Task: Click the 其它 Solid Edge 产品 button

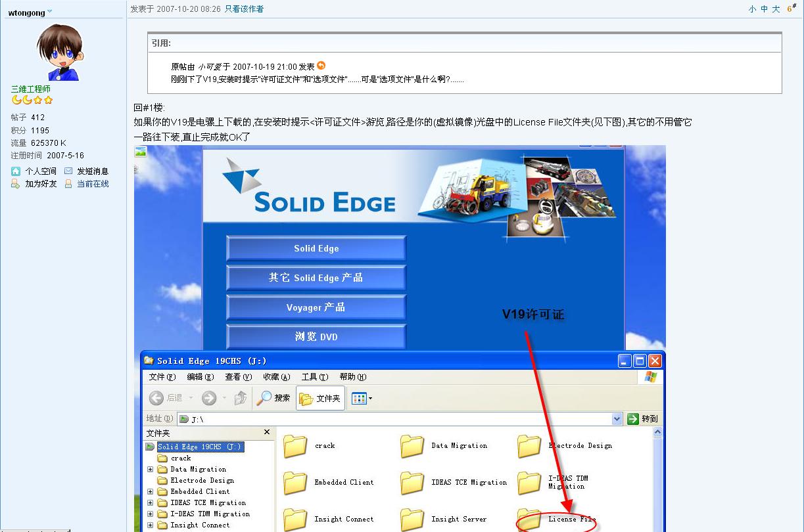Action: tap(316, 278)
